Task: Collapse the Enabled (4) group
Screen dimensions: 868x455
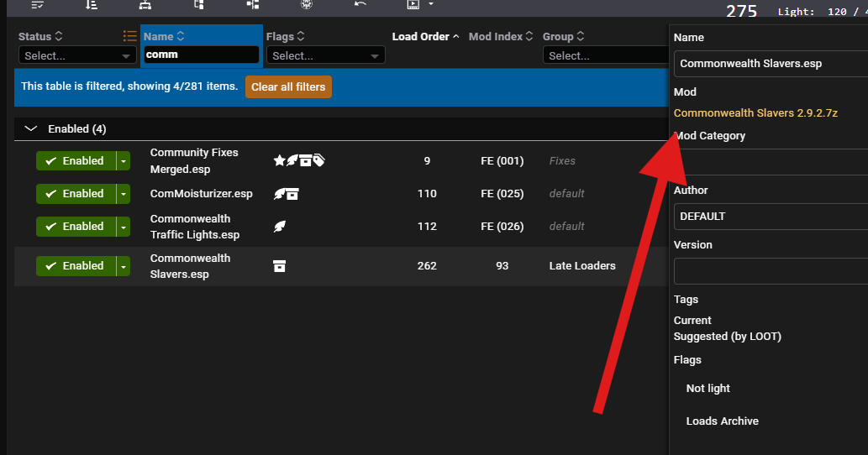Action: point(31,128)
